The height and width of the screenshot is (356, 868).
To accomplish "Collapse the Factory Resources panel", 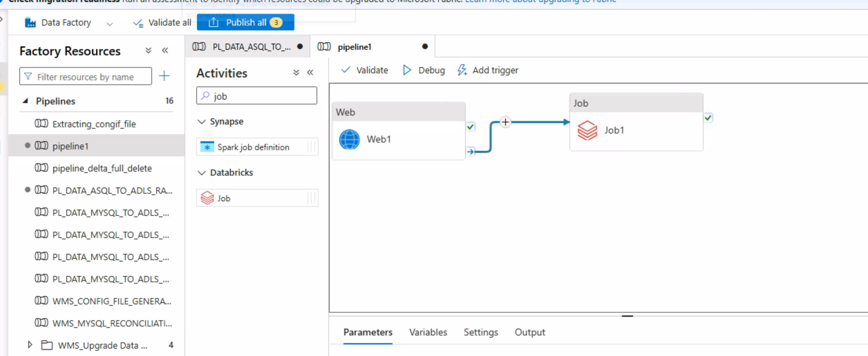I will (165, 51).
